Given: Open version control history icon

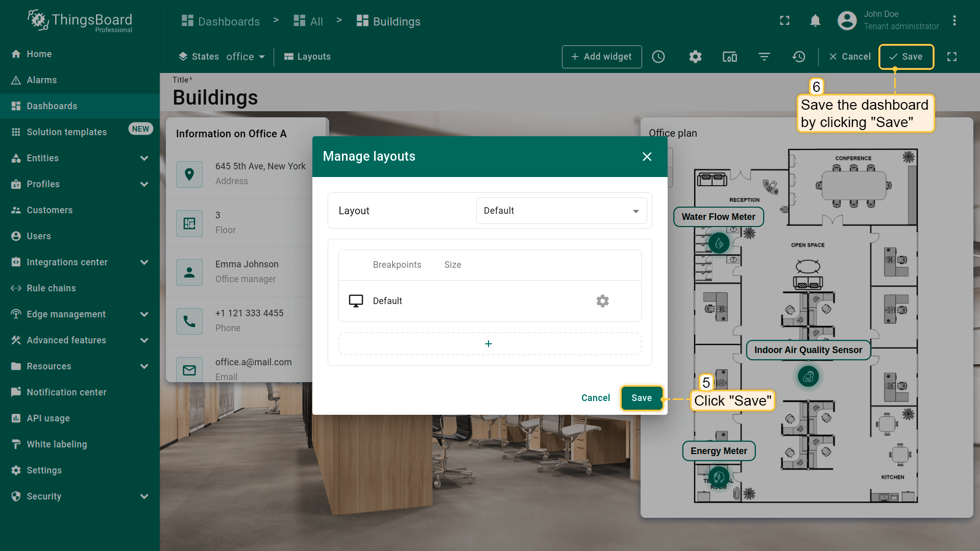Looking at the screenshot, I should 799,57.
